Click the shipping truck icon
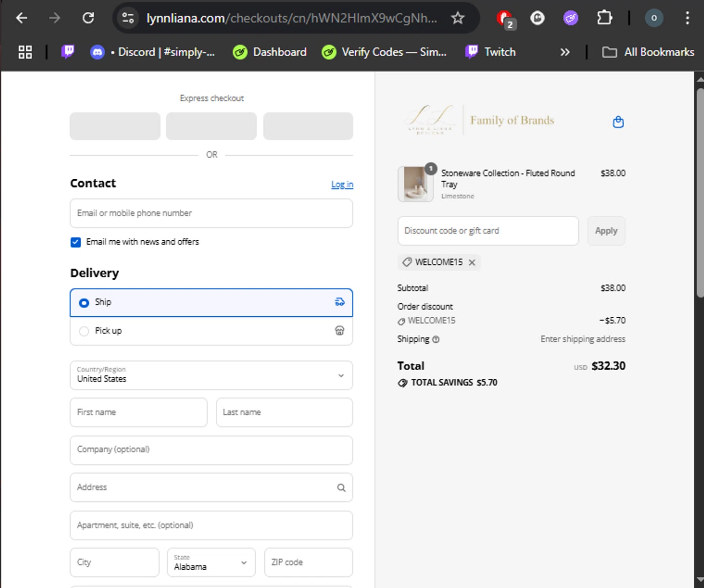 coord(340,302)
